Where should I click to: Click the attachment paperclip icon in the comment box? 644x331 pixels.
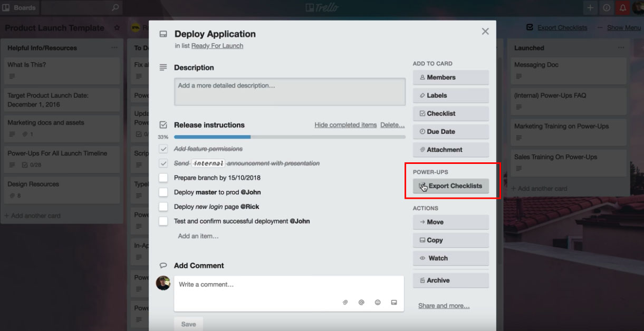click(345, 303)
